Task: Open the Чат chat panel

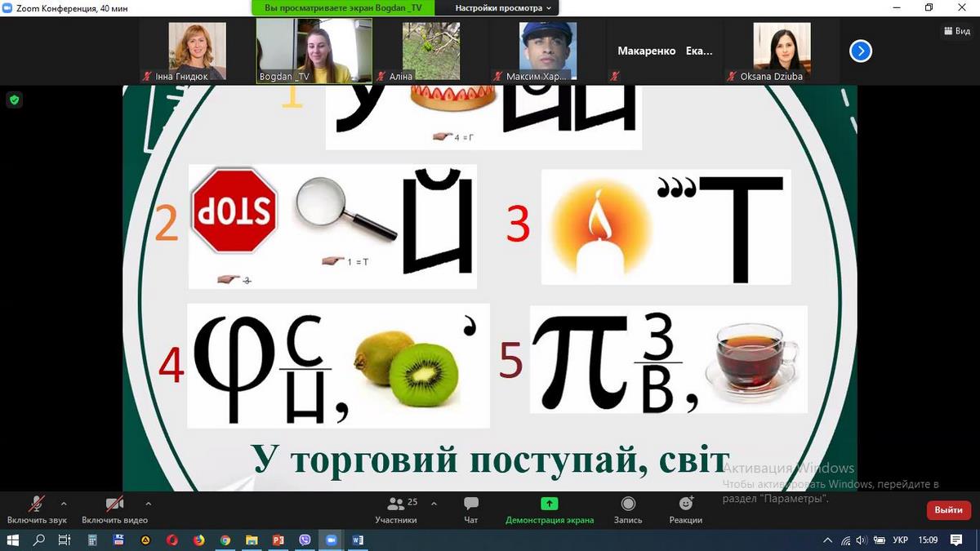Action: point(471,509)
